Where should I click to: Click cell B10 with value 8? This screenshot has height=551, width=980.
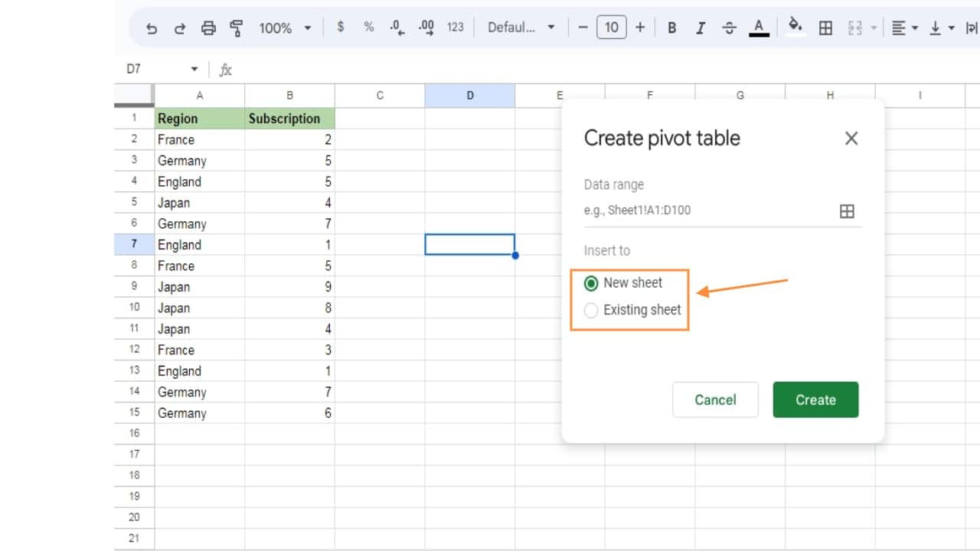(289, 308)
